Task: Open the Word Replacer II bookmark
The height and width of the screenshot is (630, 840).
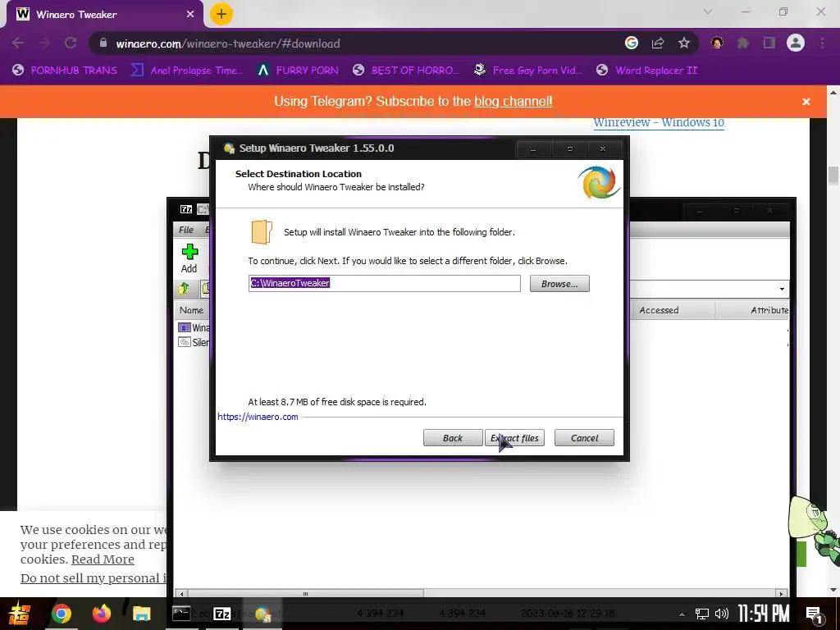Action: pyautogui.click(x=647, y=71)
